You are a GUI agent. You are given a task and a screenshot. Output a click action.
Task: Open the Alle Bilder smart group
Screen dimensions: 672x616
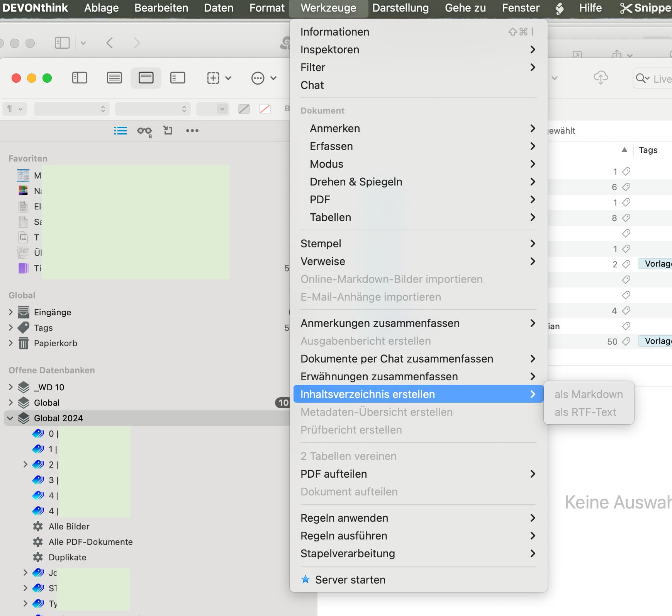coord(69,526)
